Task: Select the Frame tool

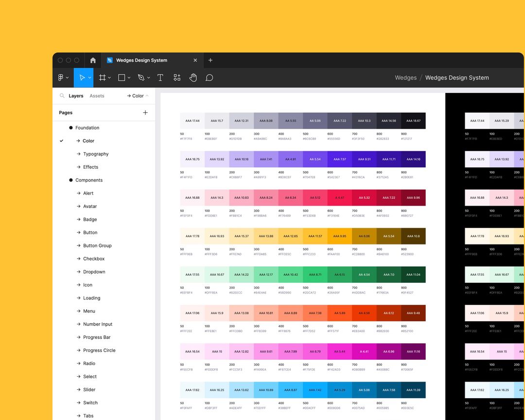Action: 102,77
